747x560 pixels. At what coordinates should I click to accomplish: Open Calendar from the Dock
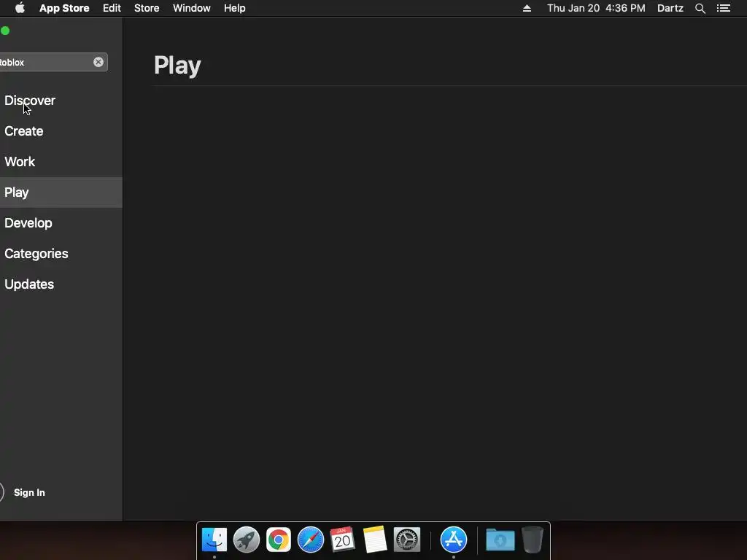tap(343, 540)
